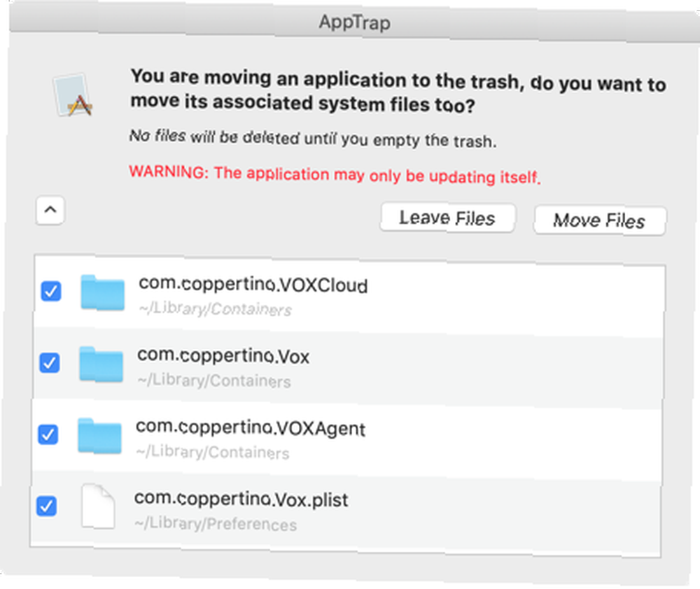This screenshot has width=700, height=589.
Task: Click the ~/Library/Containers path under VOXCloud
Action: [x=215, y=308]
